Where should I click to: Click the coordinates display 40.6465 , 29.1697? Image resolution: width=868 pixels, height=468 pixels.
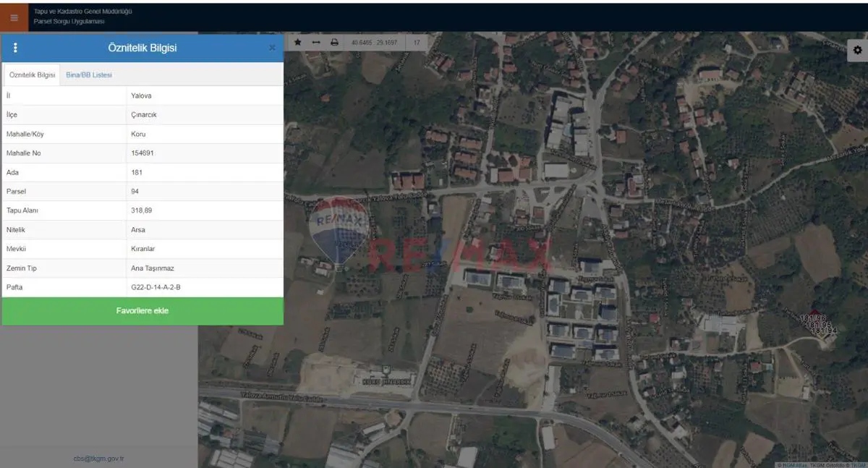(374, 43)
